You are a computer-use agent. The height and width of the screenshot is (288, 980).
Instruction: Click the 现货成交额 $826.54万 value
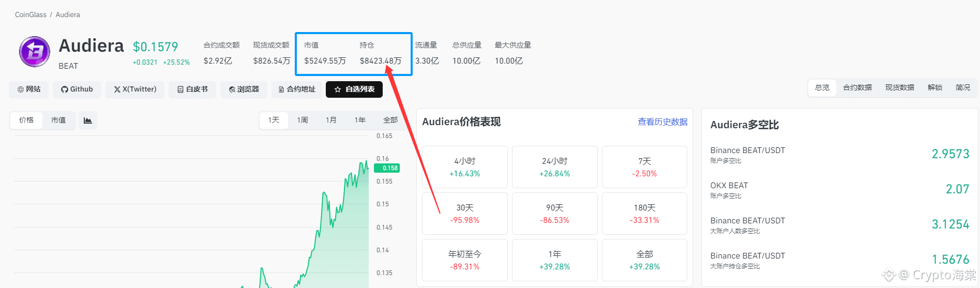pos(272,61)
